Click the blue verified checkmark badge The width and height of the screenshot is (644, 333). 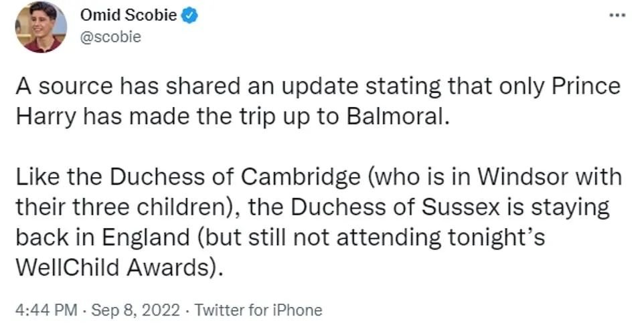coord(189,15)
